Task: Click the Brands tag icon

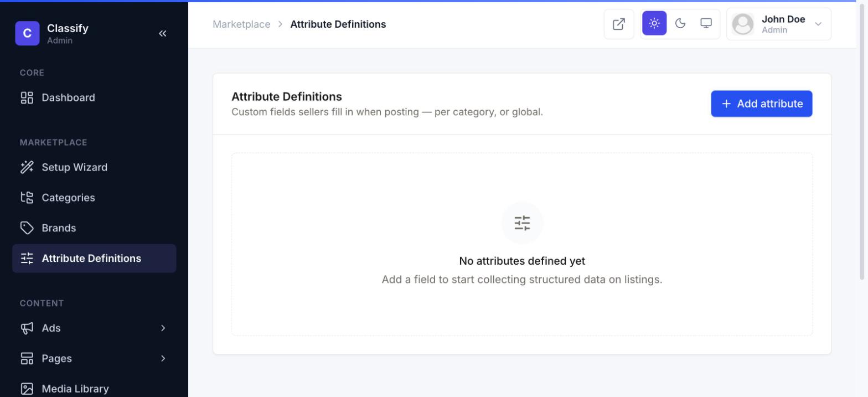Action: [x=27, y=228]
